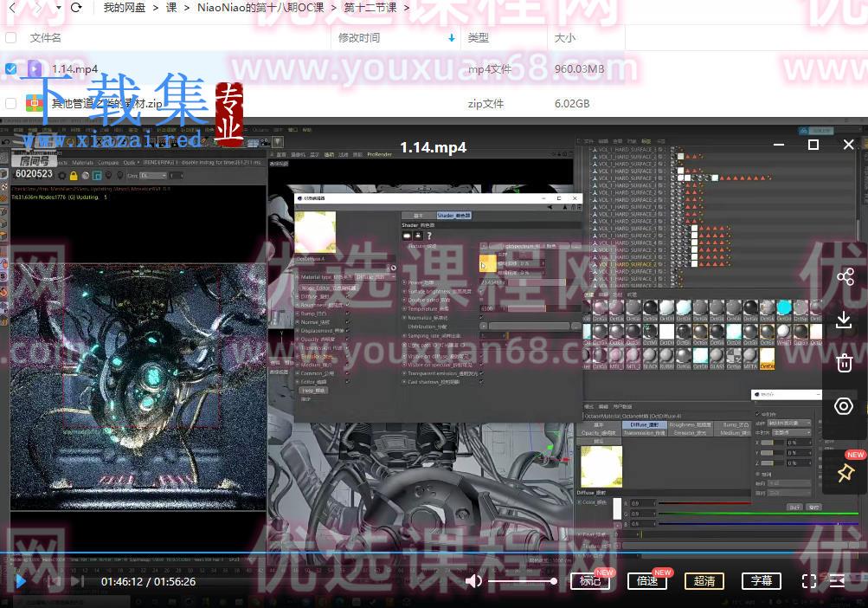The width and height of the screenshot is (868, 608).
Task: Adjust the volume slider
Action: pyautogui.click(x=523, y=581)
